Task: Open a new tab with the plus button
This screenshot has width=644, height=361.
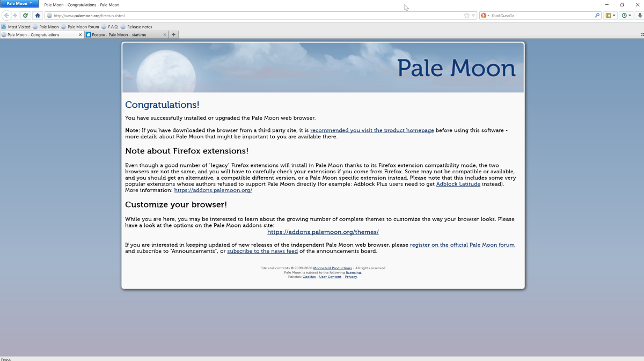Action: point(173,34)
